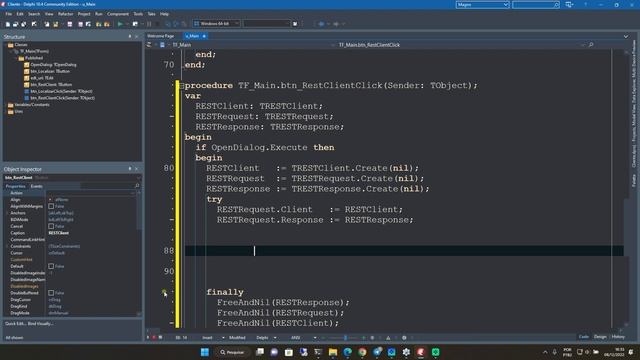The width and height of the screenshot is (640, 360).
Task: Click the Remove file from project icon
Action: (107, 24)
